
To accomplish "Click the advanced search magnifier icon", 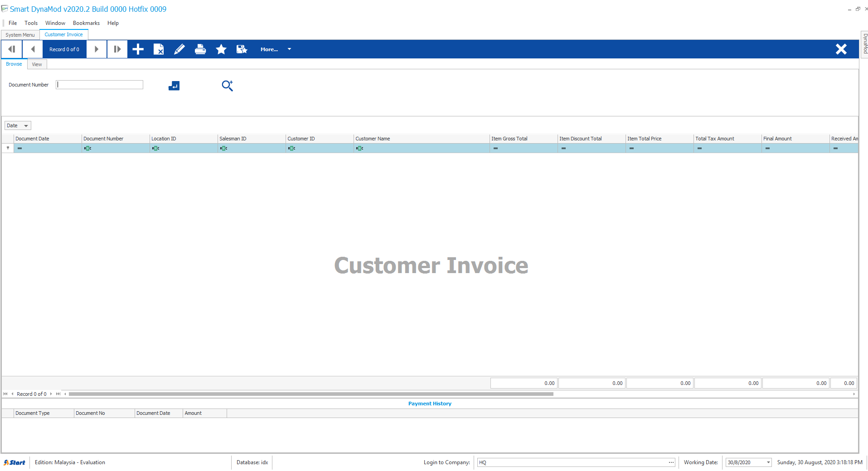I will 228,86.
